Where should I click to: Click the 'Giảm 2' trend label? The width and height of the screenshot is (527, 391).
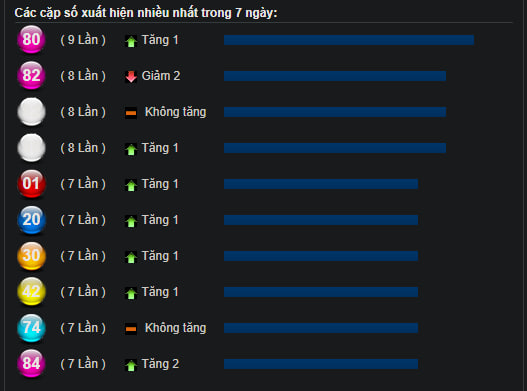click(x=161, y=76)
